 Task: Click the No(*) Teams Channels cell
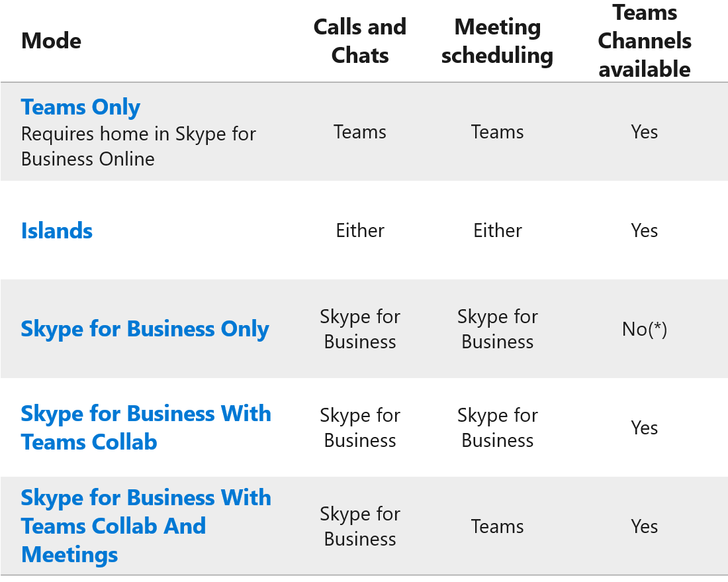click(x=645, y=329)
